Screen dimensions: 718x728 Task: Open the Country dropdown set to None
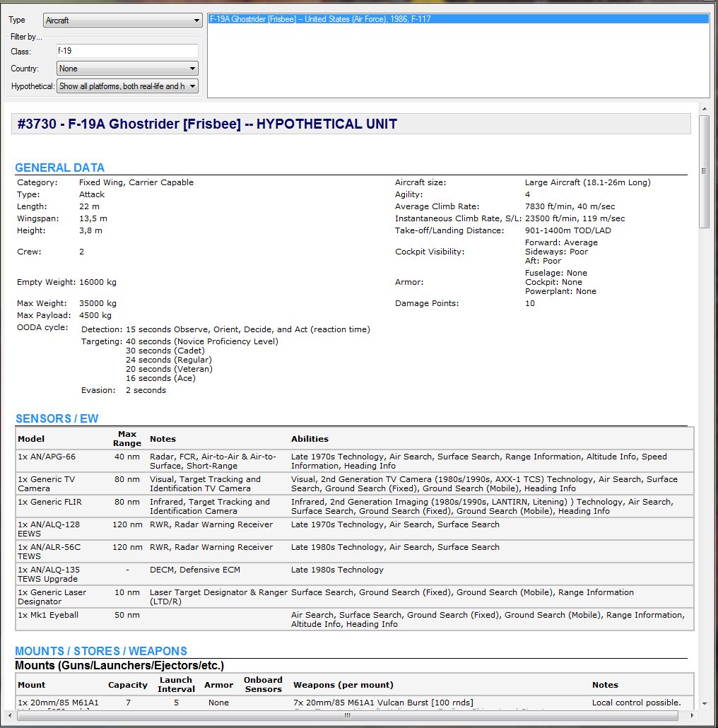[127, 69]
